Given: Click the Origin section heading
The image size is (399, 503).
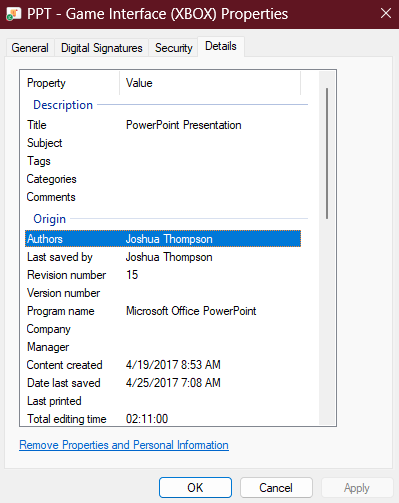Looking at the screenshot, I should click(50, 219).
